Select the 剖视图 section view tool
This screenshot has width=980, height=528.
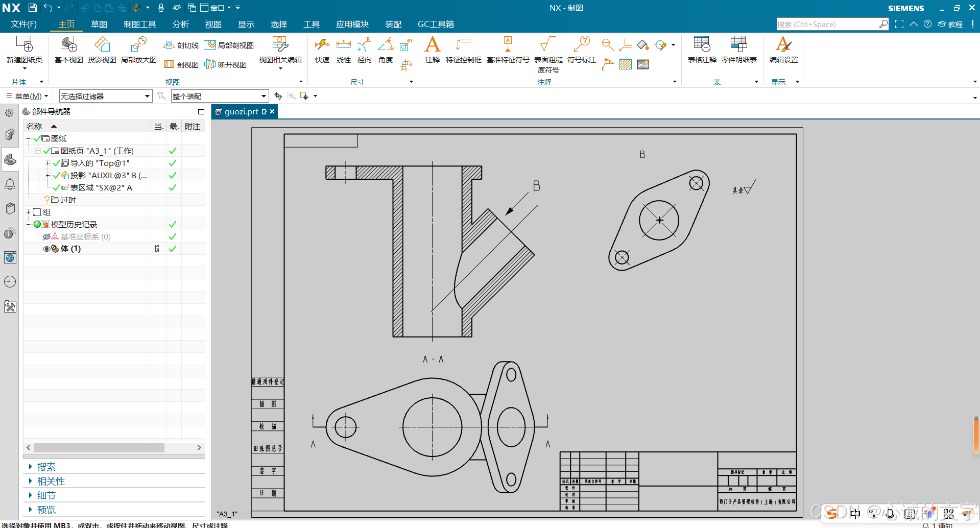[x=181, y=64]
